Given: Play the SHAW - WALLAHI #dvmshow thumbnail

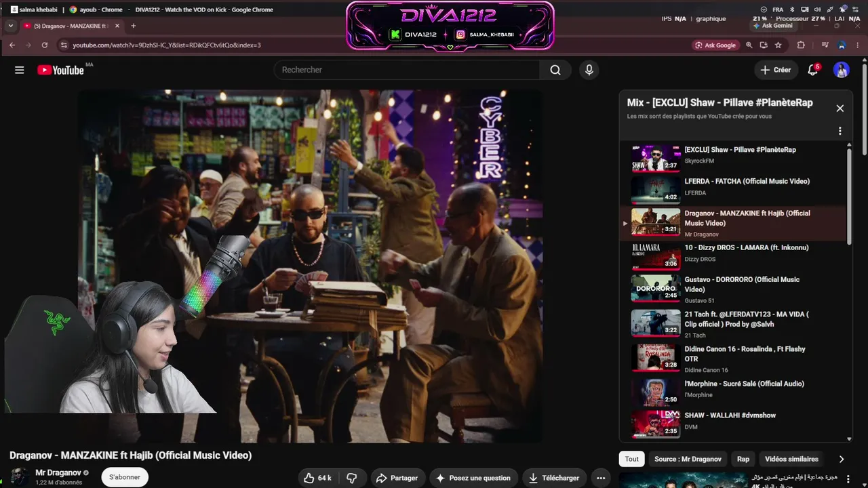Looking at the screenshot, I should (x=656, y=424).
